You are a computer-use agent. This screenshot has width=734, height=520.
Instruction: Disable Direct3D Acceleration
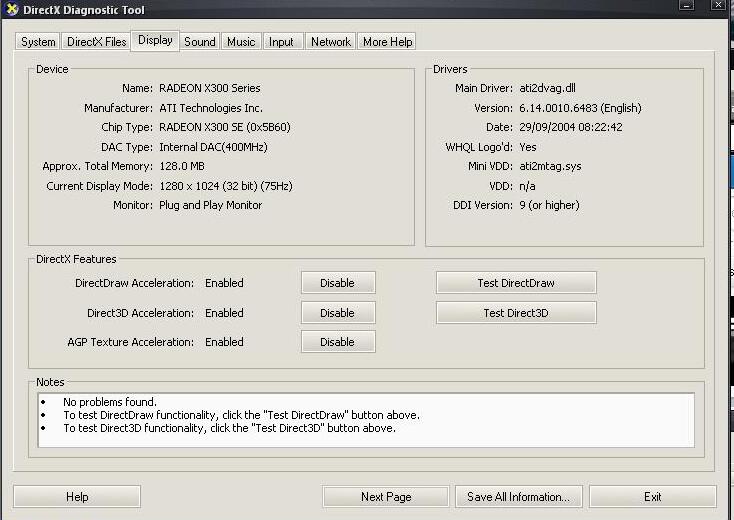[338, 313]
